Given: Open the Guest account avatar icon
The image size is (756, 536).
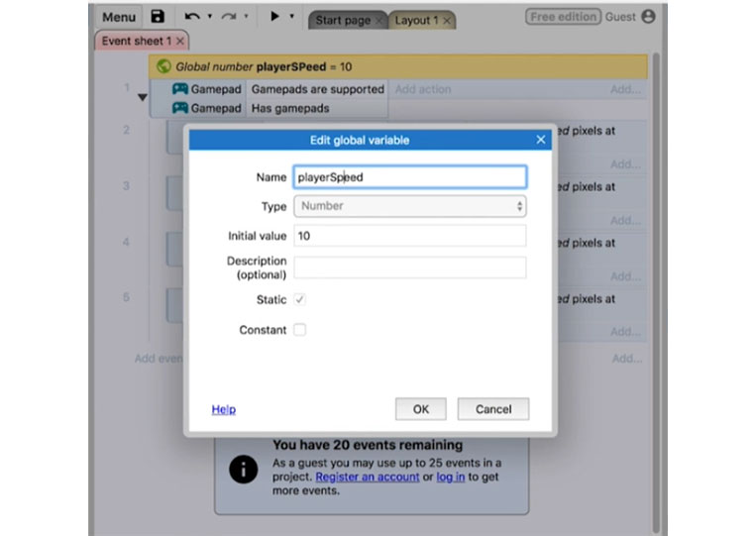Looking at the screenshot, I should click(648, 17).
